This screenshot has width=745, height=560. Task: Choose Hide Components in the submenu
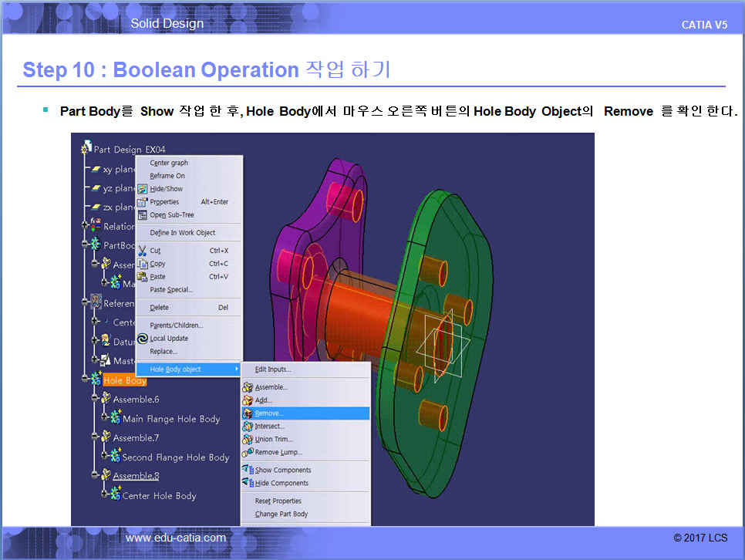click(281, 484)
